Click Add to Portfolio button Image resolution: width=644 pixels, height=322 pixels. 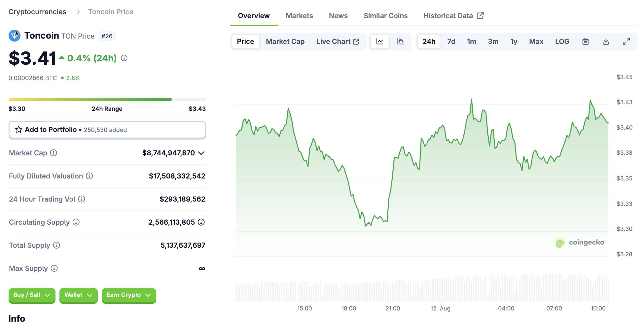pos(107,130)
